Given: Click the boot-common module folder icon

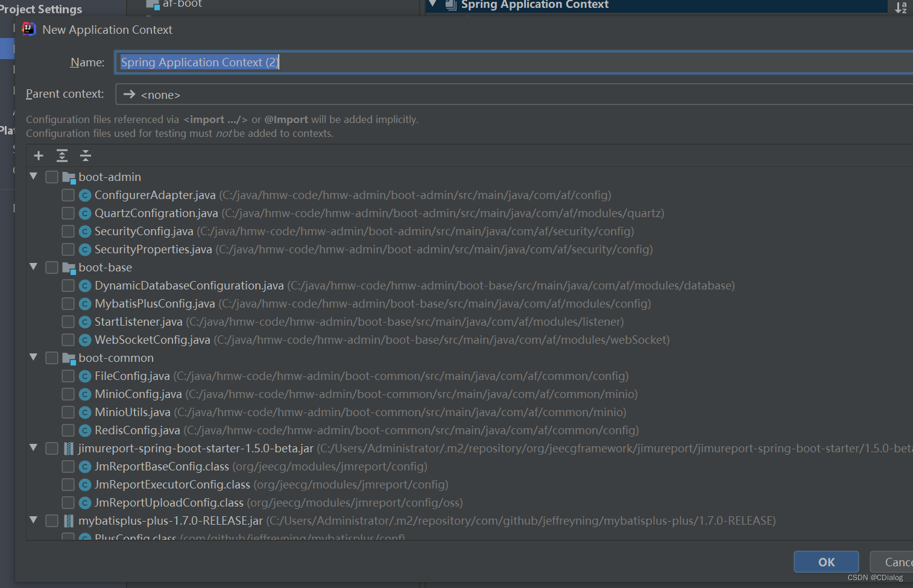Looking at the screenshot, I should (x=69, y=358).
